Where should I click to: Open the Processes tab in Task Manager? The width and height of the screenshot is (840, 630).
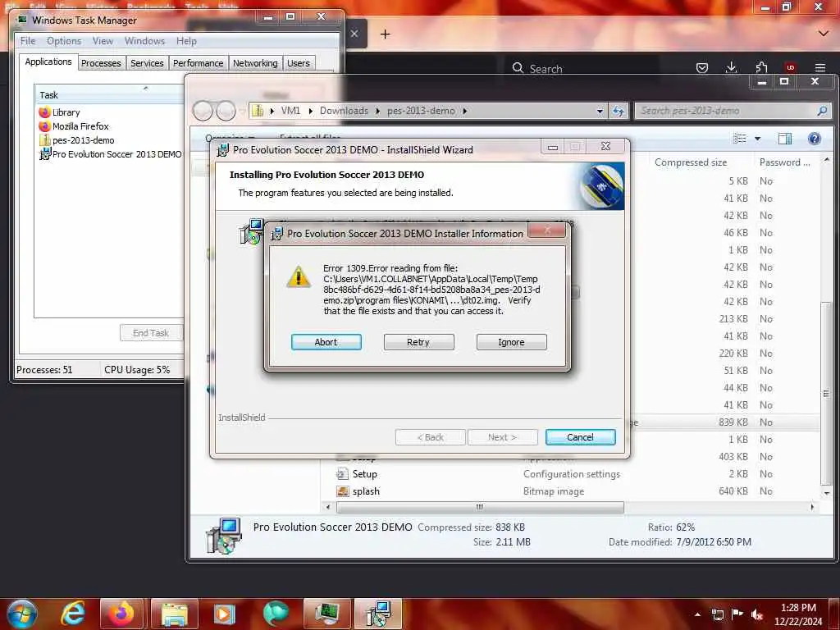(x=101, y=63)
